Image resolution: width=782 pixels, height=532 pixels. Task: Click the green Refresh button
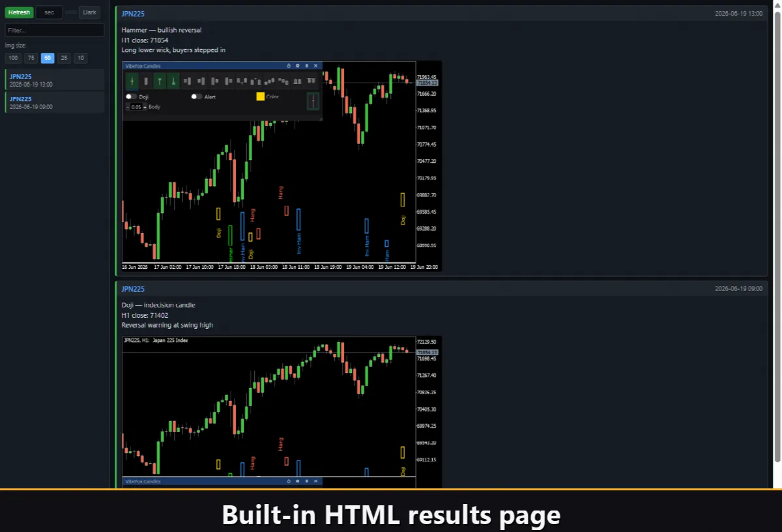click(19, 12)
